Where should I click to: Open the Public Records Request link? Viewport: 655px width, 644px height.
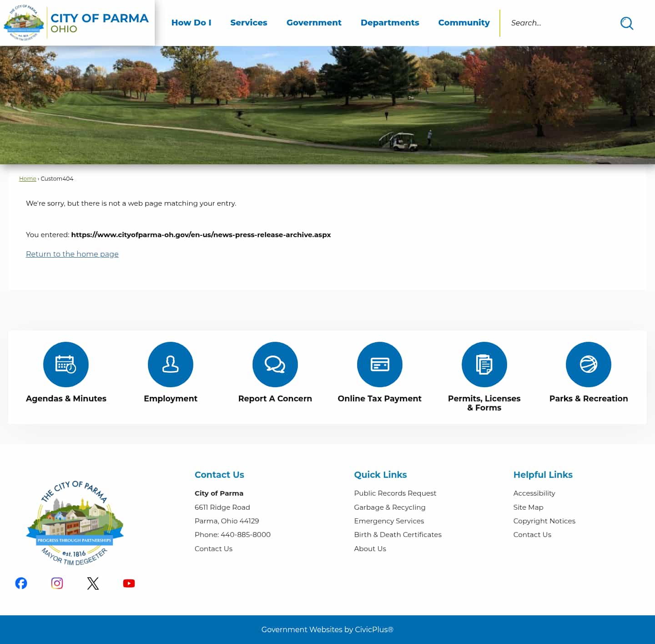(x=395, y=493)
